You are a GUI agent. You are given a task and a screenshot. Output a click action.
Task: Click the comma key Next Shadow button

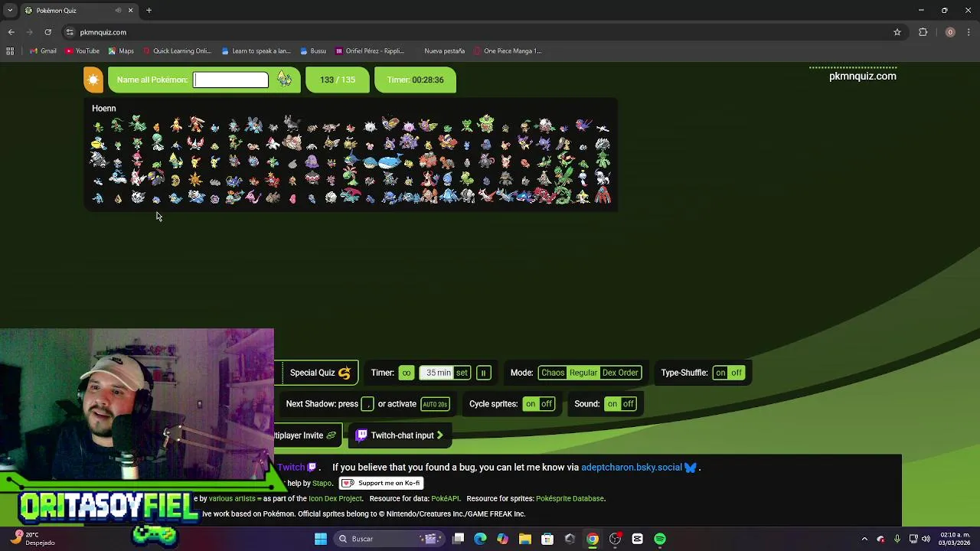[x=367, y=404]
